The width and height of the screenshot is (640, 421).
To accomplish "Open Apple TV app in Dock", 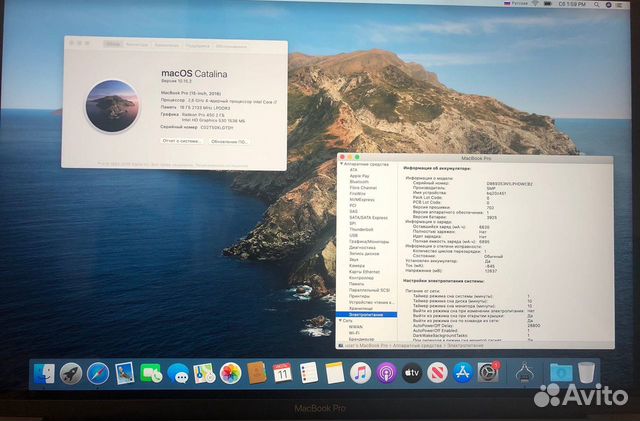I will [x=412, y=372].
